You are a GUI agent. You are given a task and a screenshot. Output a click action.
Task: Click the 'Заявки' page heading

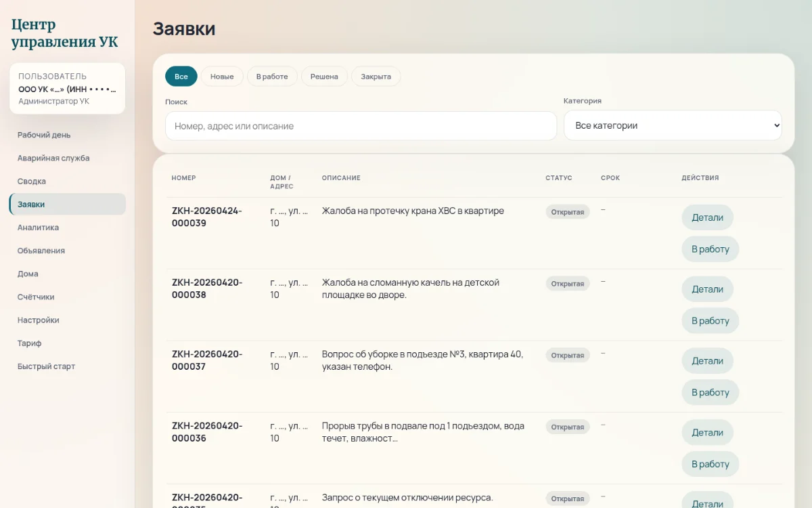pyautogui.click(x=184, y=28)
